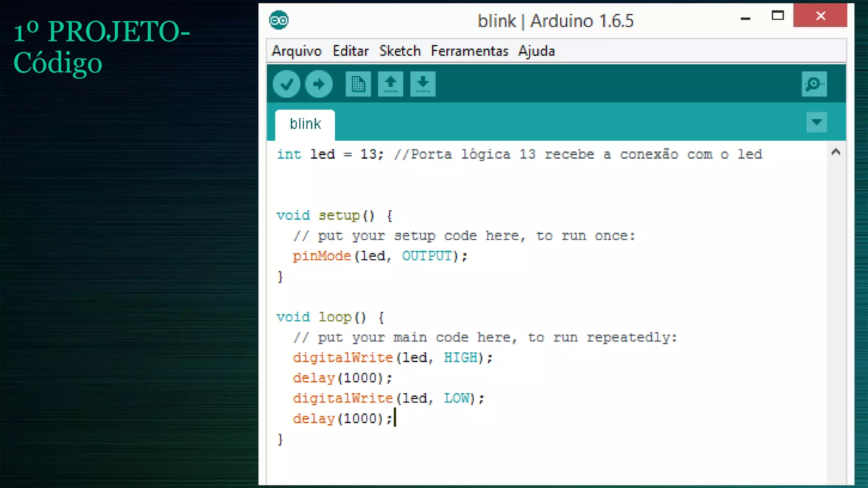Click the Verify checkmark button

point(287,84)
